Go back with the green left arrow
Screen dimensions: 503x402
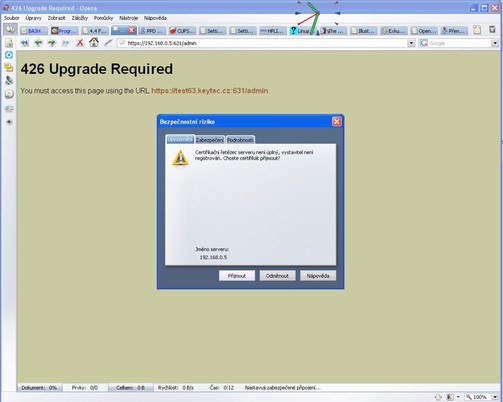[38, 43]
